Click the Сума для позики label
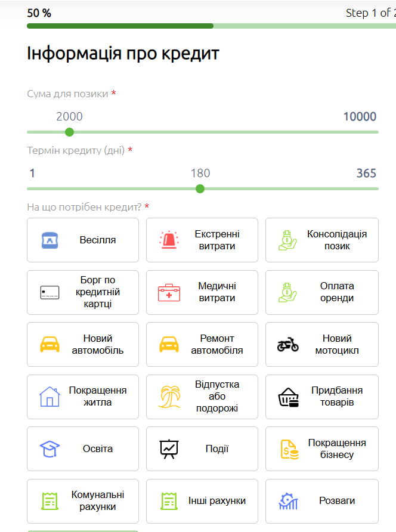The width and height of the screenshot is (396, 532). [x=67, y=94]
